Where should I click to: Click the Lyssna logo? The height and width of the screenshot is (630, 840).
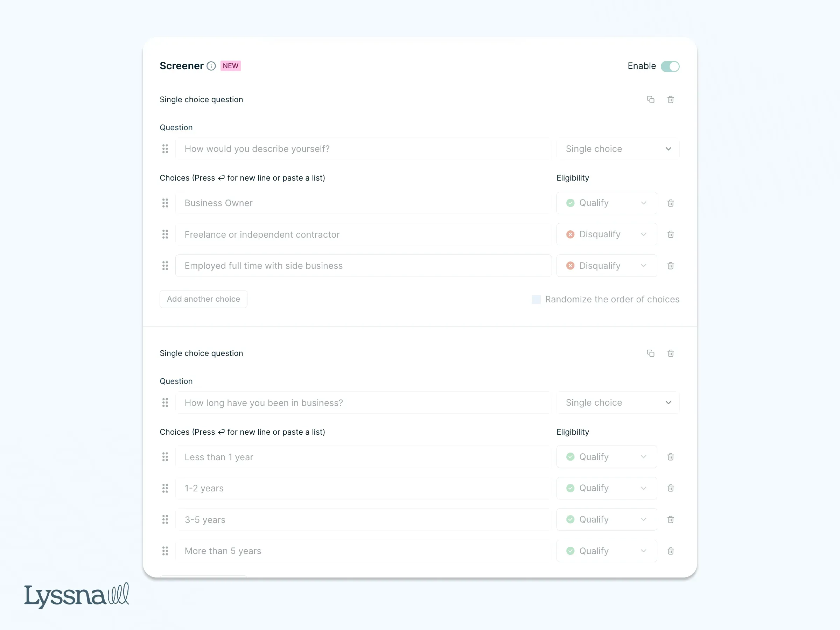click(76, 594)
